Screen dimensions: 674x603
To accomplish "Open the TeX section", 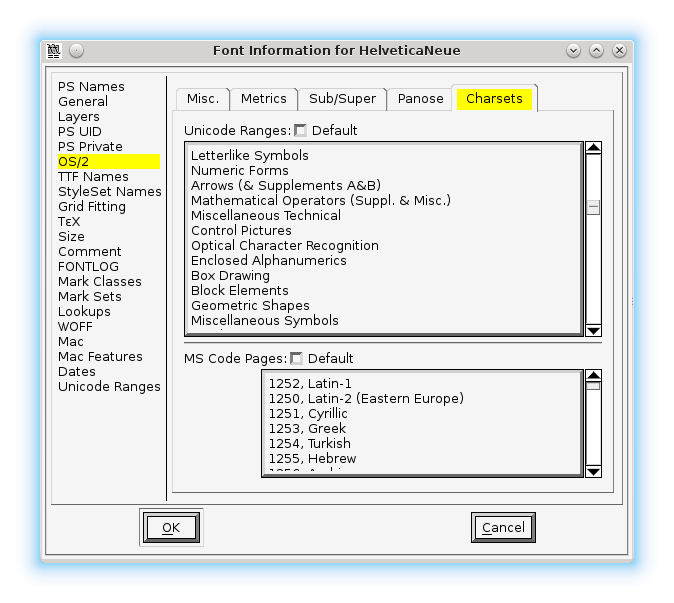I will tap(69, 222).
